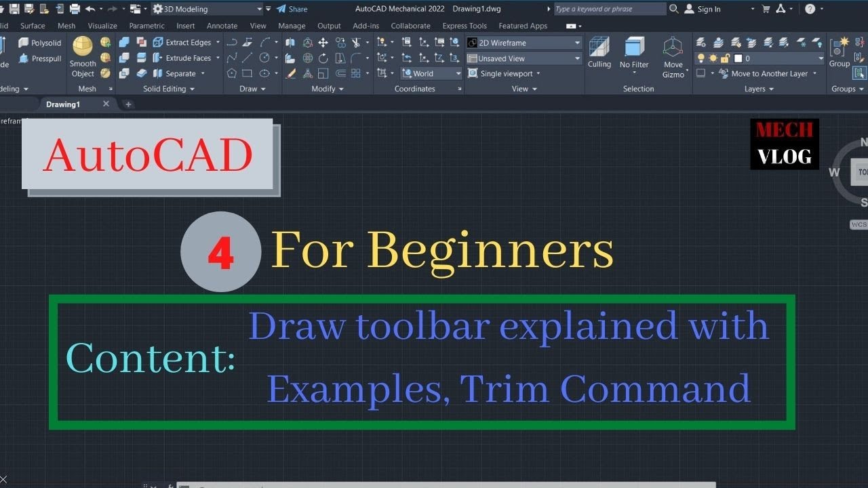Click the Save icon in quick access toolbar
The image size is (868, 488).
coord(14,9)
